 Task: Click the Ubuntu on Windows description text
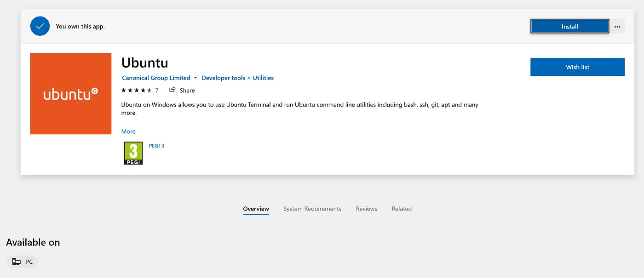(x=300, y=108)
